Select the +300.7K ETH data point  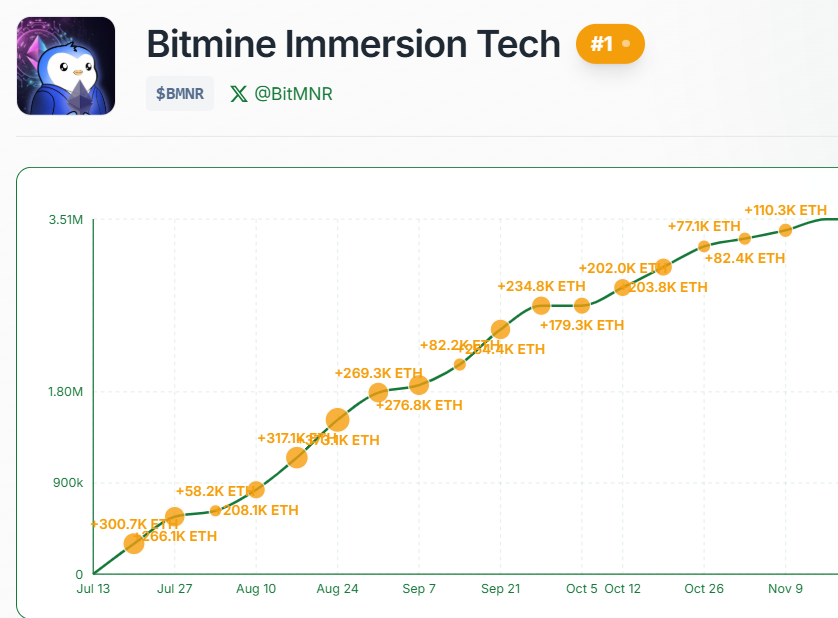(x=134, y=543)
